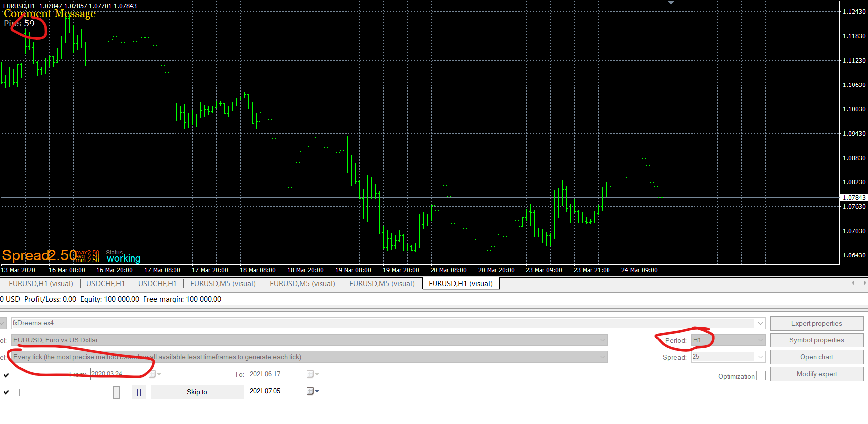Viewport: 868px width, 424px height.
Task: Click the current price label 1.07843
Action: (854, 197)
